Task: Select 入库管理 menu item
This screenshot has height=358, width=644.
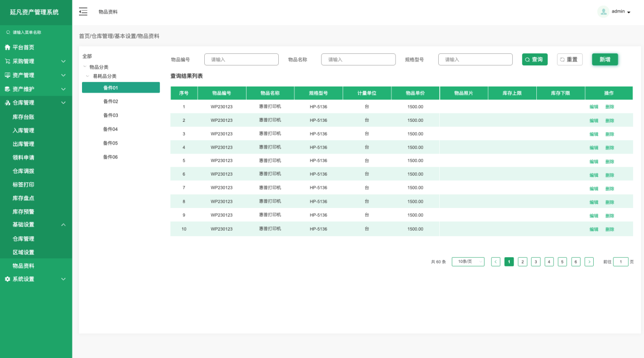Action: [23, 130]
